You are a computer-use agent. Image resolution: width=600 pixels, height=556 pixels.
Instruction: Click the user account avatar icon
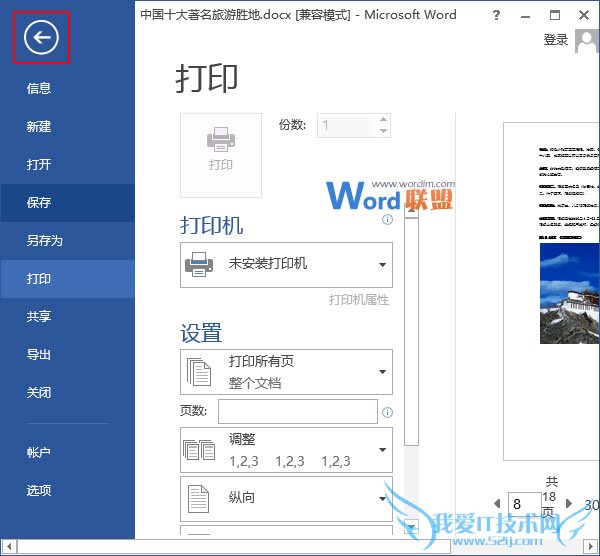coord(587,41)
